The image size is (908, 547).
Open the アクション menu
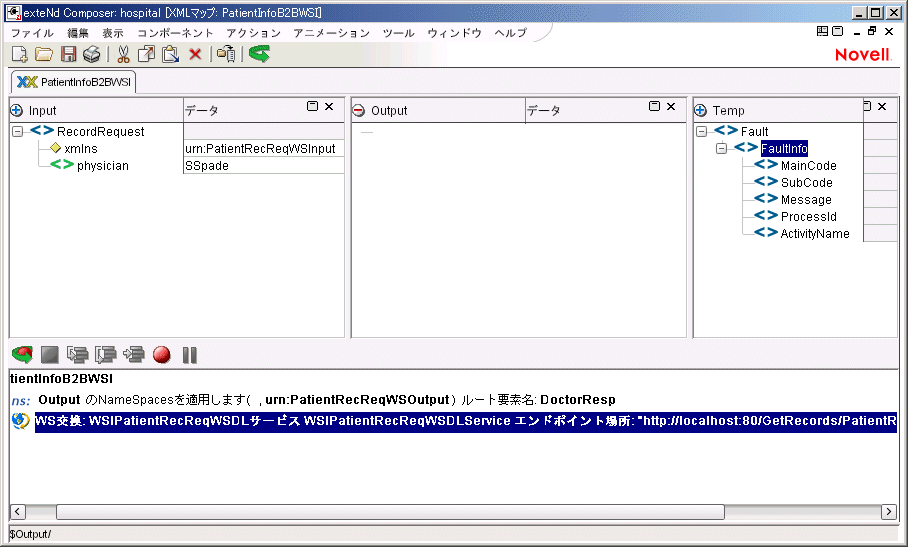[253, 33]
